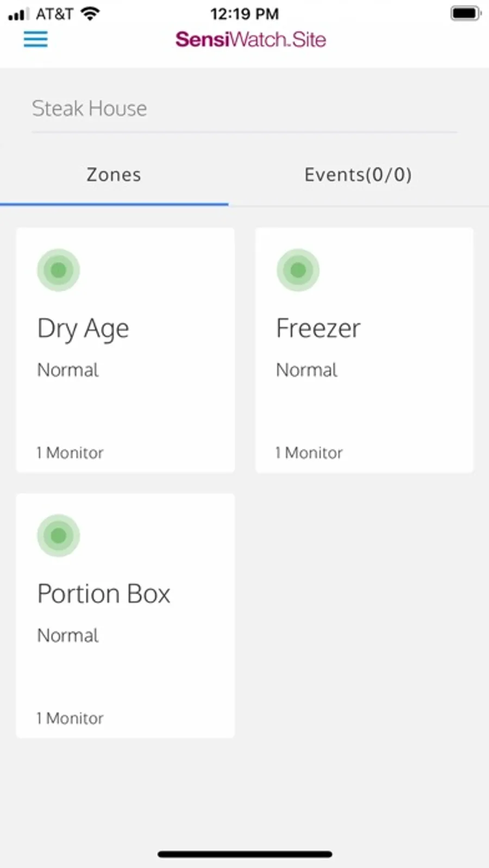Screen dimensions: 489x868
Task: Tap the Freezer green status indicator
Action: (298, 270)
